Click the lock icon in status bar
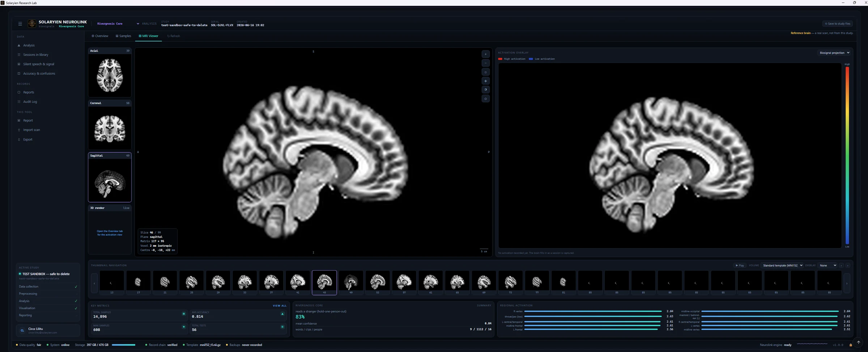The image size is (868, 352). [x=851, y=345]
